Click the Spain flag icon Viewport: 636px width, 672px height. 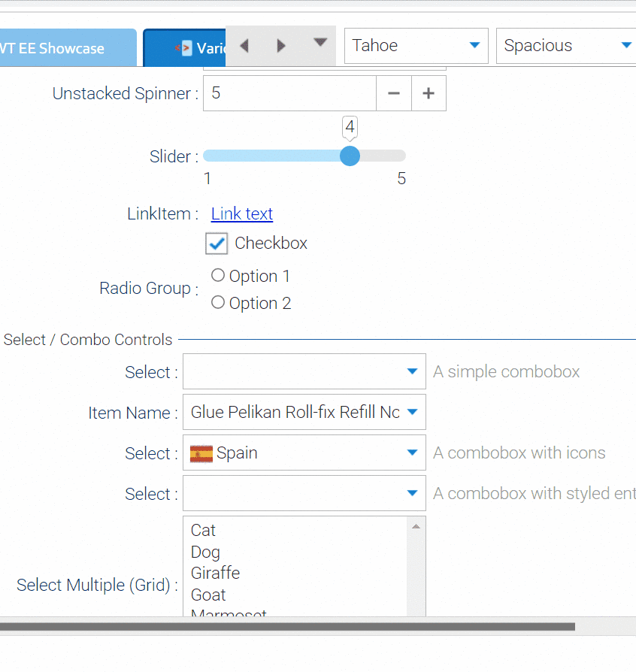tap(201, 453)
